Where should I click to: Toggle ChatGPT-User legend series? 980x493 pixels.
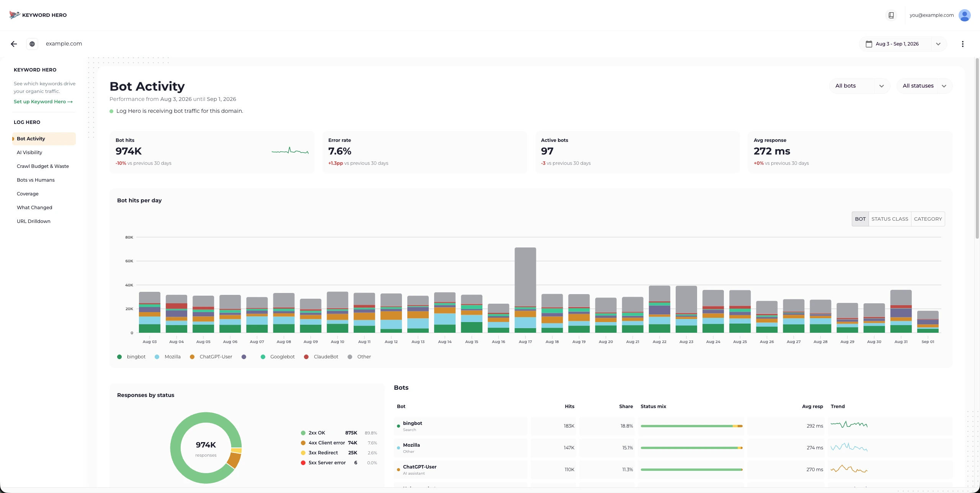point(211,357)
